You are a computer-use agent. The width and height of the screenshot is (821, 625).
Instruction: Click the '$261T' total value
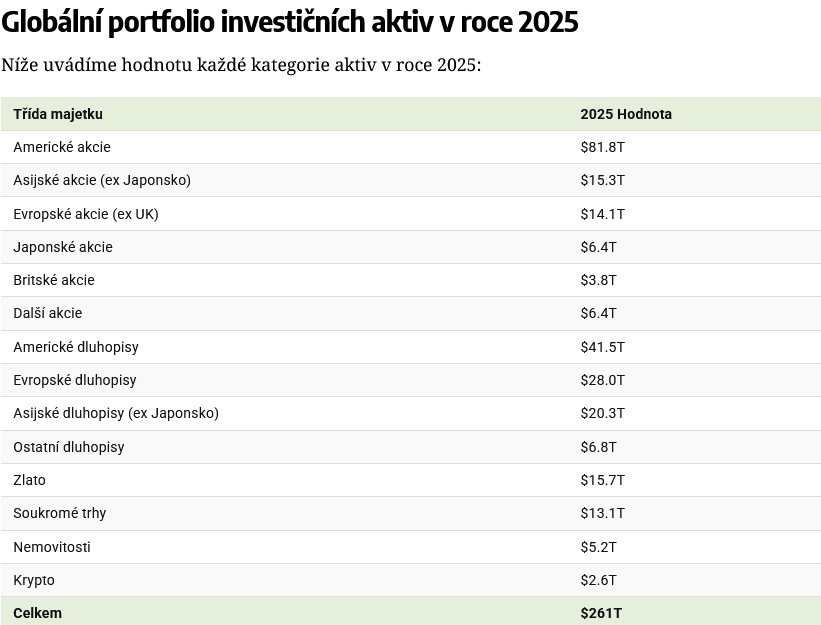point(601,613)
